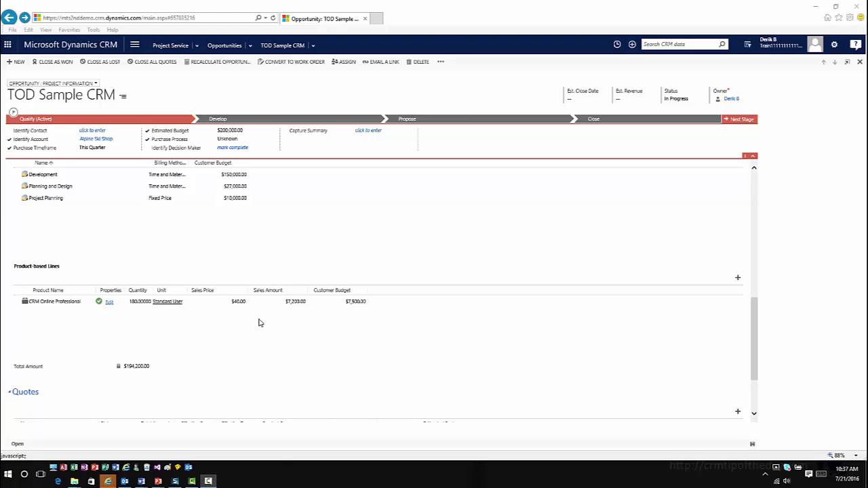Click the browser back button

pos(9,18)
